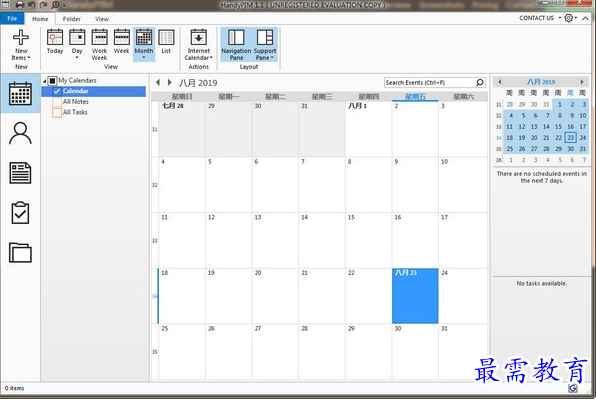
Task: Toggle the My Calendars group checkbox
Action: point(52,81)
